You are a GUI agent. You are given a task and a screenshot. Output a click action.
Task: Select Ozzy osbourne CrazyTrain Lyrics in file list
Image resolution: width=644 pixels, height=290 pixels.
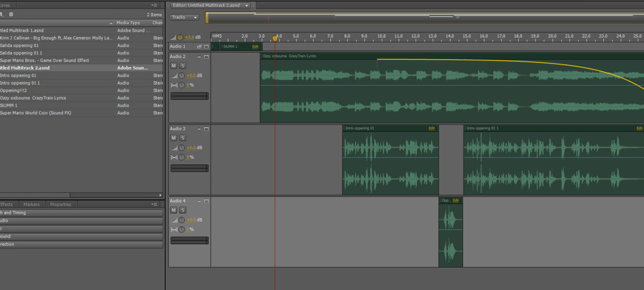[x=35, y=98]
